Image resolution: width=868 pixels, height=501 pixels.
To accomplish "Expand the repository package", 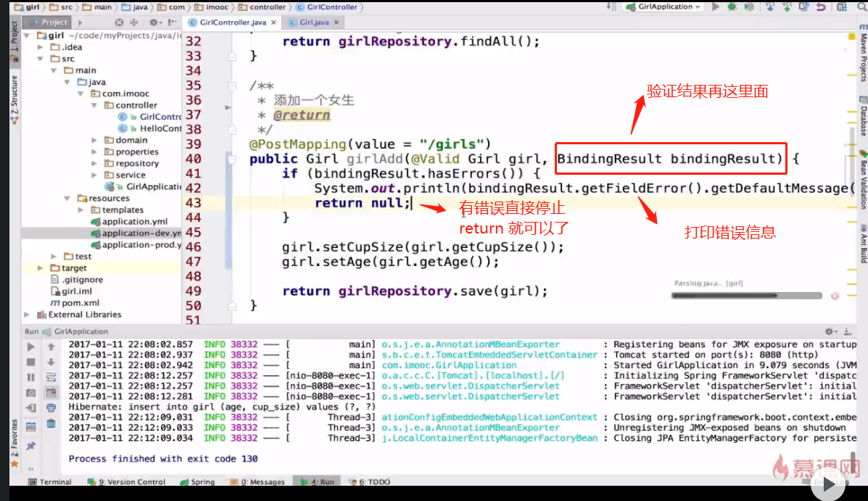I will [x=94, y=163].
